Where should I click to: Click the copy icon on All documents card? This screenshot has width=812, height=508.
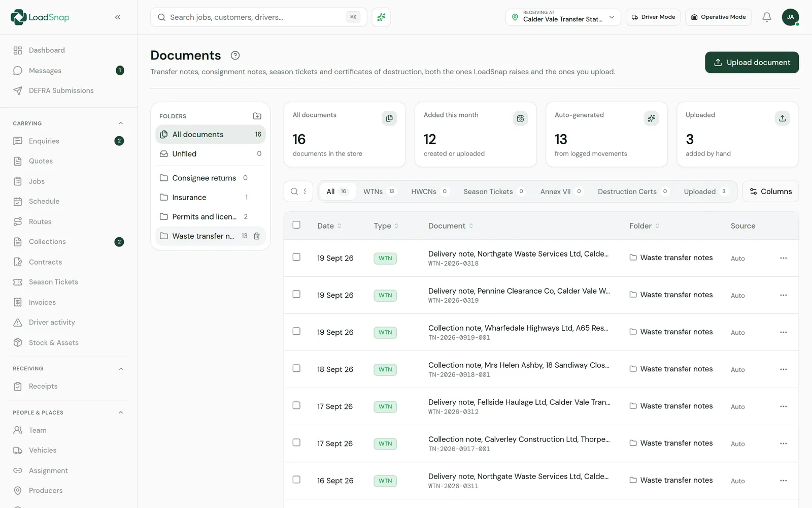coord(389,118)
